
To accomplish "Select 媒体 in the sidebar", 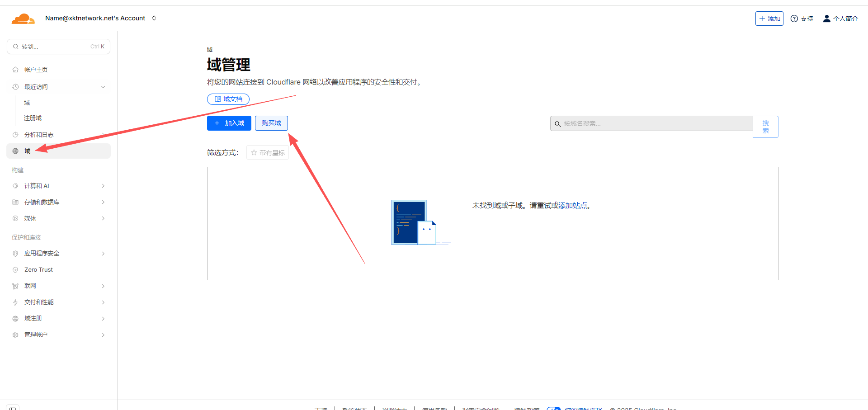I will tap(30, 218).
